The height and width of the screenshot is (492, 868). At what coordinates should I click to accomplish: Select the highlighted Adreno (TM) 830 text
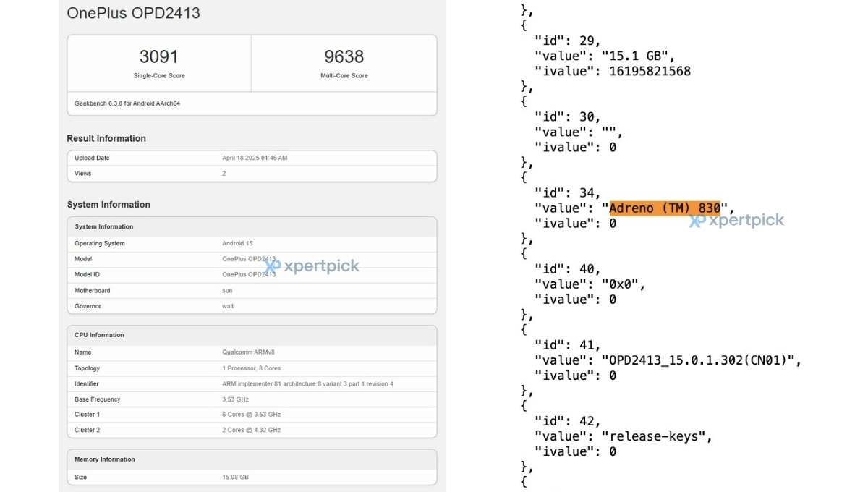(665, 208)
